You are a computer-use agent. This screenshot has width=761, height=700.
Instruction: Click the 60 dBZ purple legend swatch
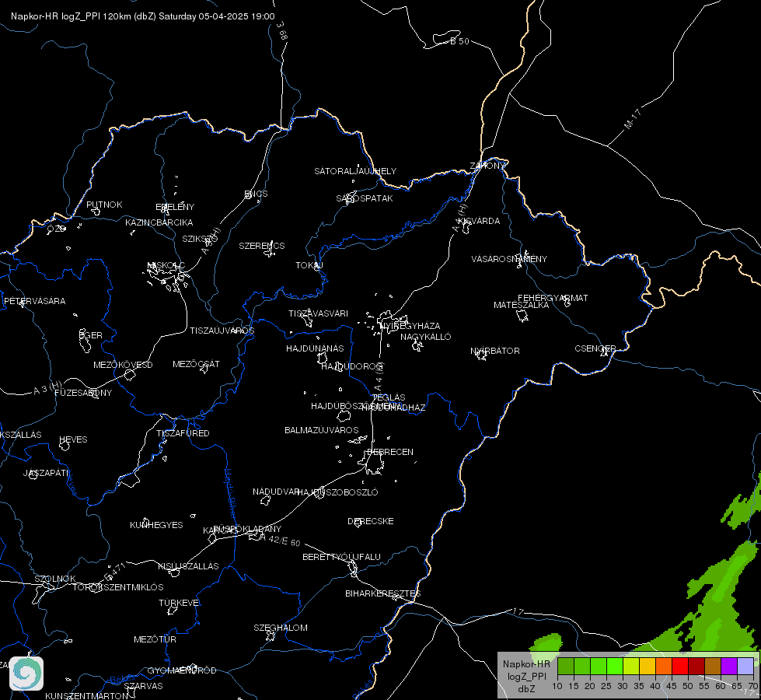(x=728, y=666)
